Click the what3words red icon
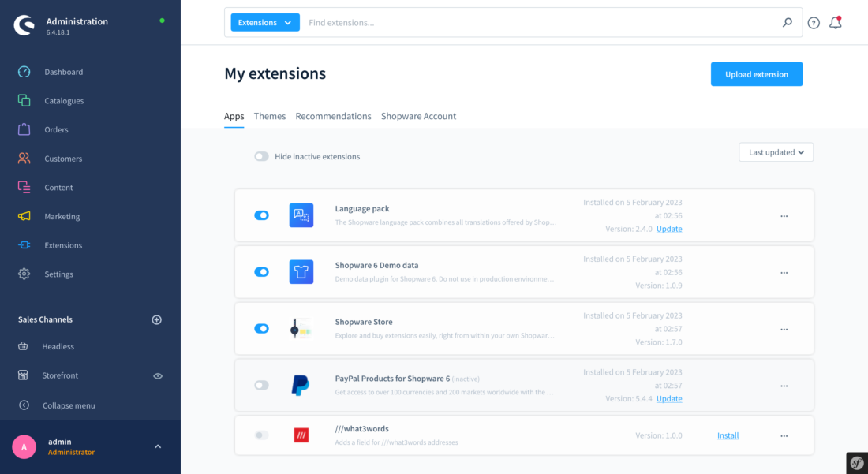The image size is (868, 474). click(301, 435)
